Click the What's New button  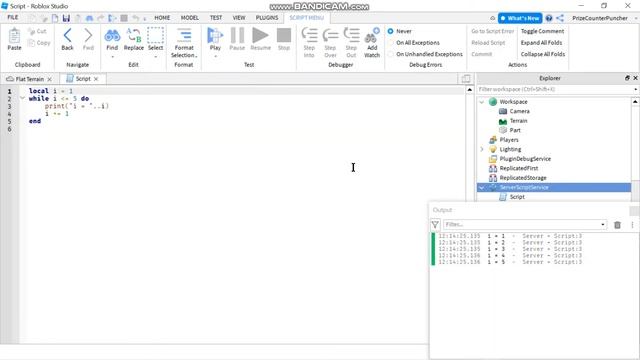[520, 18]
